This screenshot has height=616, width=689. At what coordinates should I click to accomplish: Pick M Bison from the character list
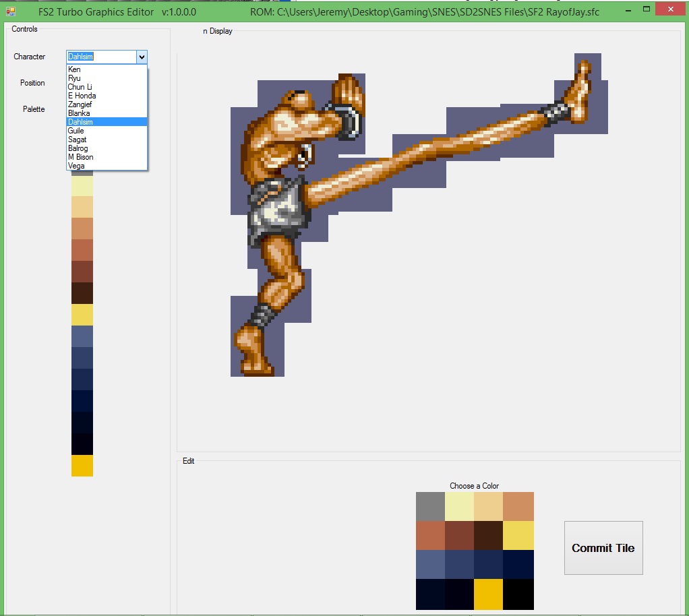click(107, 157)
